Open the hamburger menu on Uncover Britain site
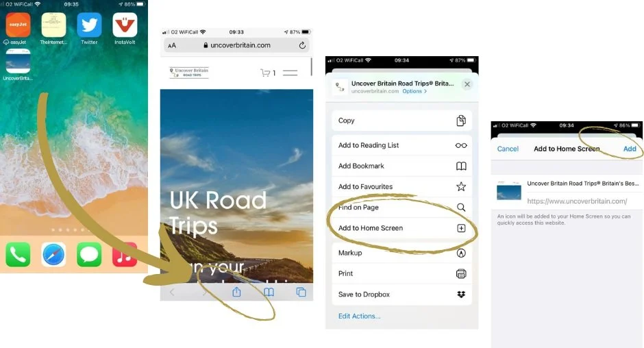 click(x=290, y=73)
